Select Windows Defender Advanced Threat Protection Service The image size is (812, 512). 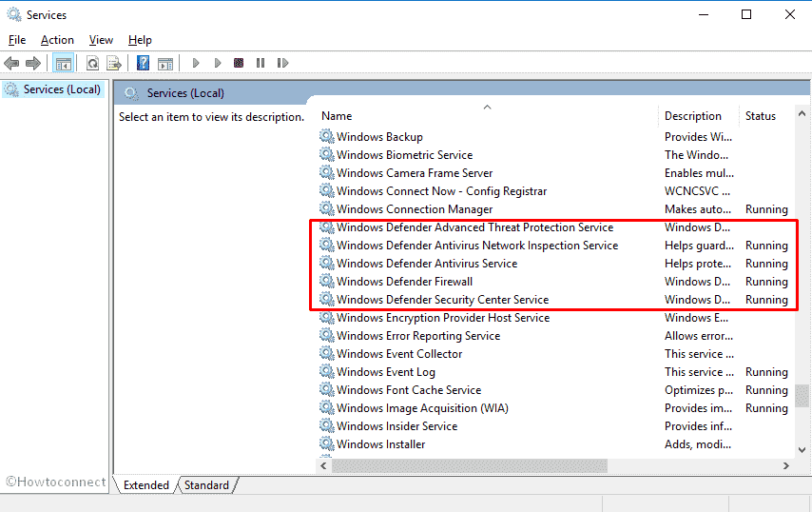474,227
